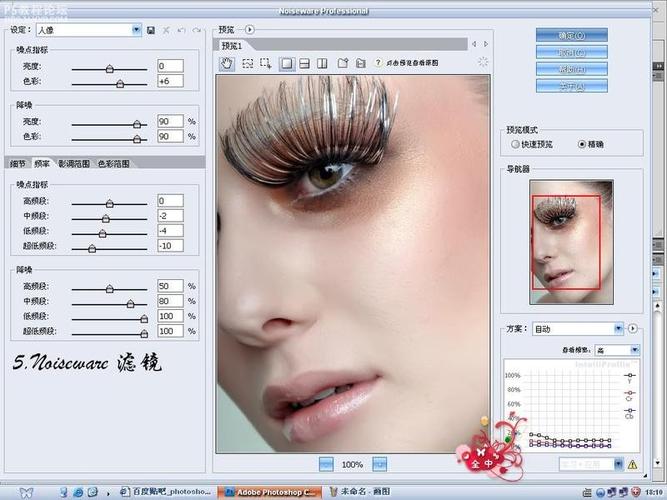The height and width of the screenshot is (500, 667).
Task: Click the new preview icon with sparkle
Action: coord(342,63)
